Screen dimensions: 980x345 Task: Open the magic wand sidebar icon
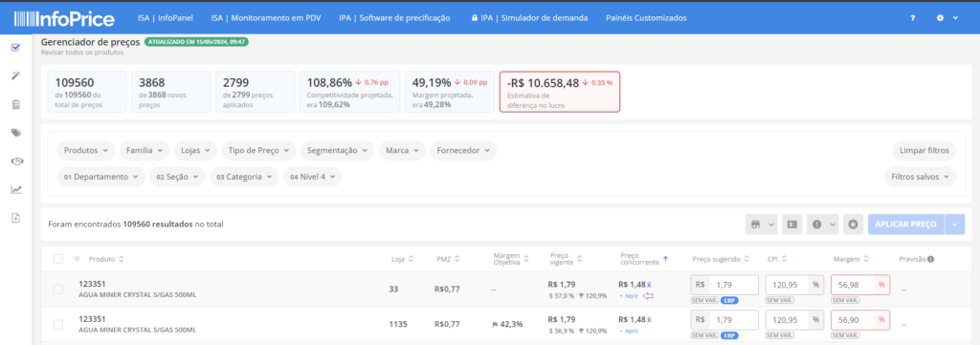pos(16,75)
